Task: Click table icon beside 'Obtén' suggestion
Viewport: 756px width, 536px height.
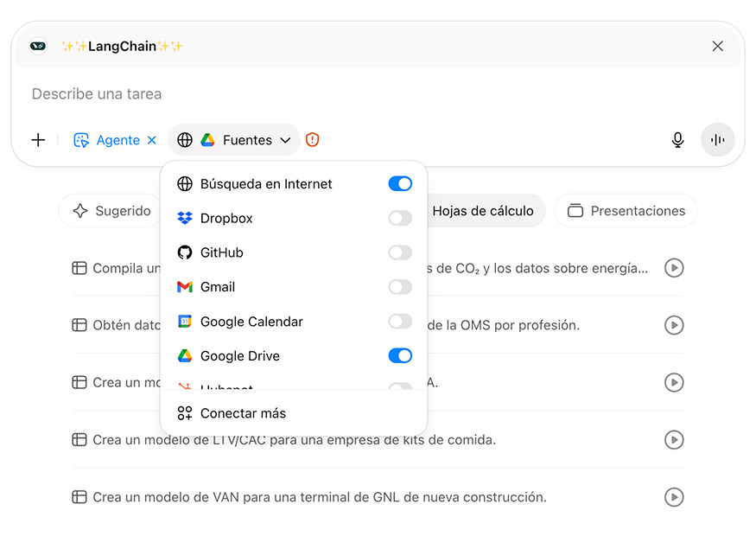Action: pos(79,325)
